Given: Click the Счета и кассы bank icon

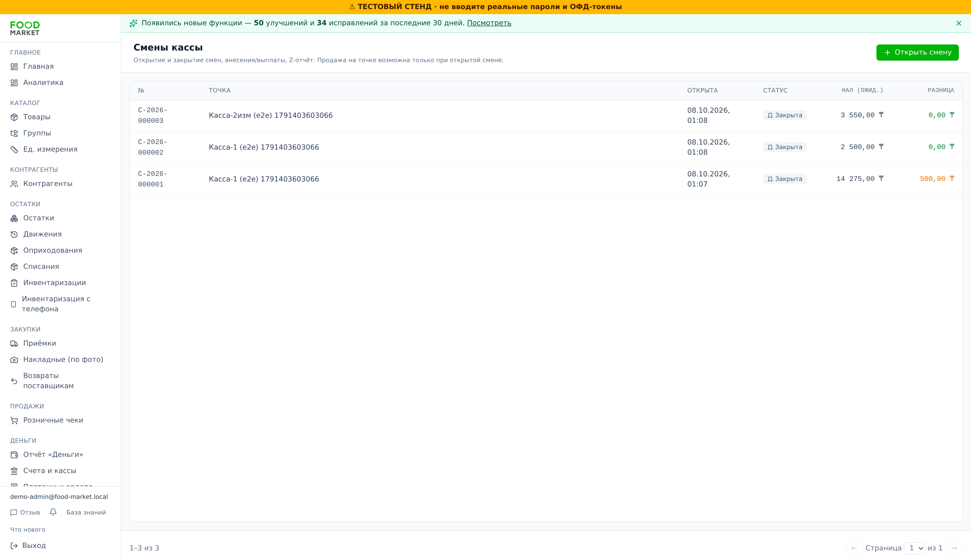Looking at the screenshot, I should [14, 471].
